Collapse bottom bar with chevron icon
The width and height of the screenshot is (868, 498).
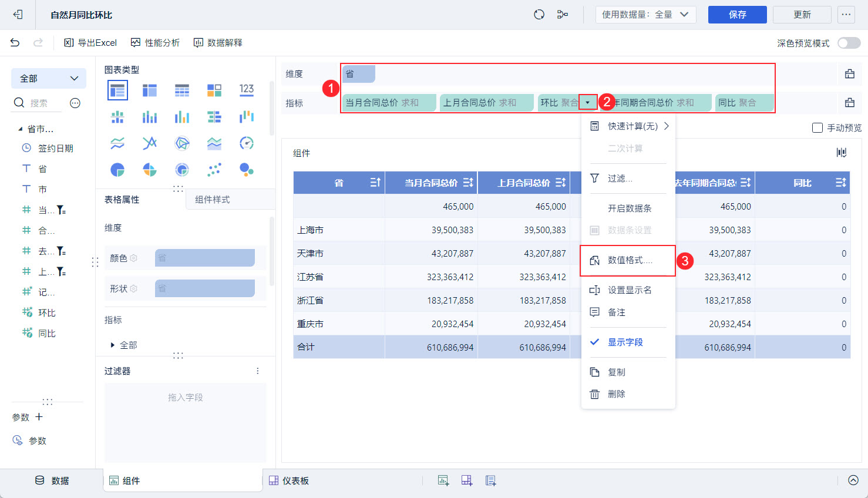click(x=853, y=480)
